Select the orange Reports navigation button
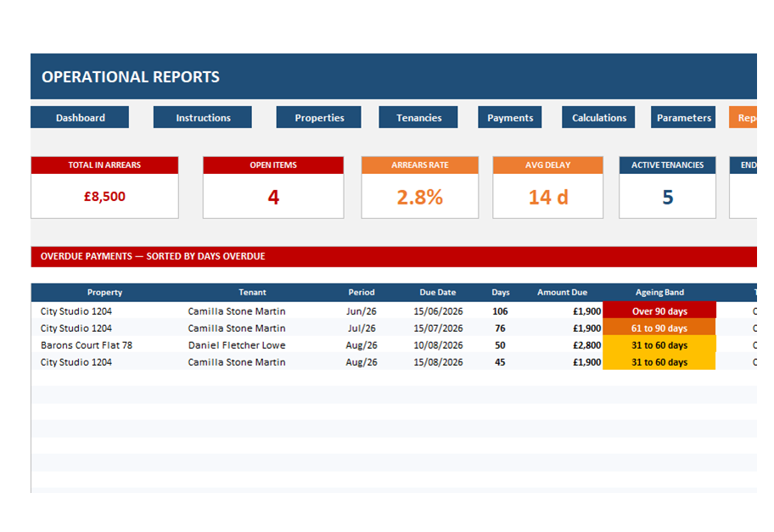 743,117
